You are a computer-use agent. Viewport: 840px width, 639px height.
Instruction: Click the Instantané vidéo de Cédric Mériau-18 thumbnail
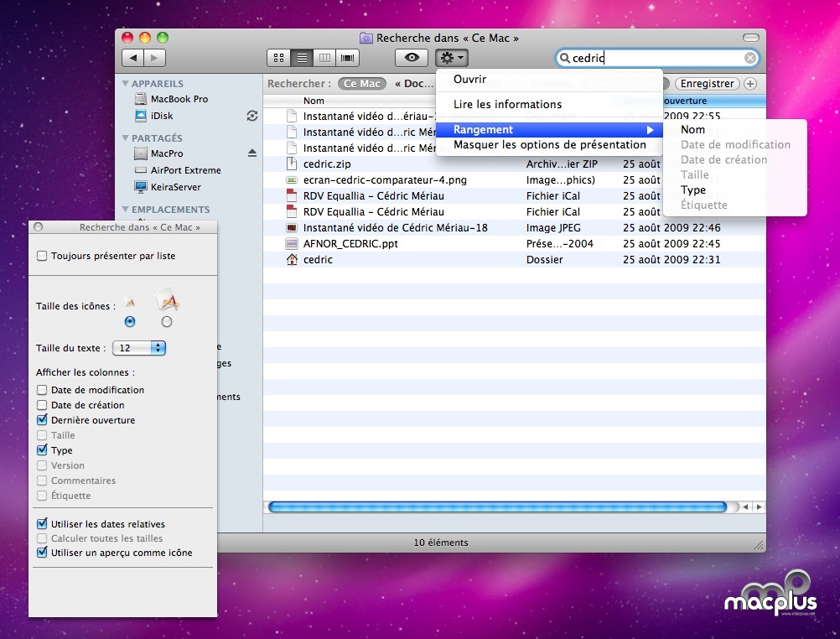point(292,227)
